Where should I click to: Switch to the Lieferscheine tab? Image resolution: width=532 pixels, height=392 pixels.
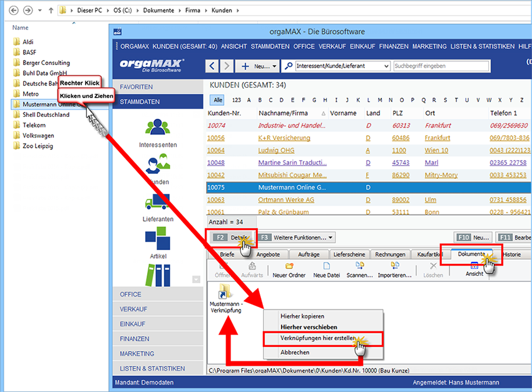349,254
